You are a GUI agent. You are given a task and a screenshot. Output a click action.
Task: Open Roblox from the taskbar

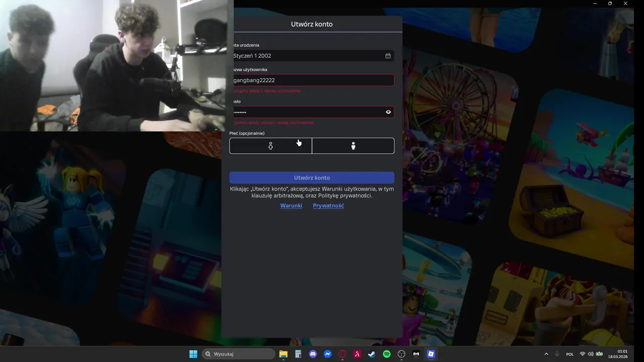[x=431, y=354]
